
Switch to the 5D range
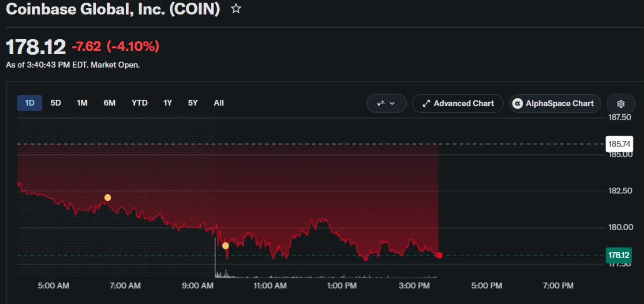click(x=56, y=103)
